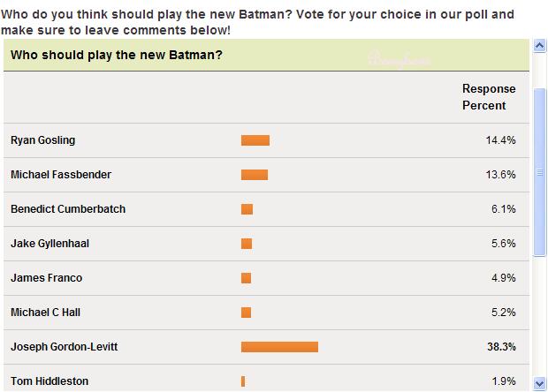Viewport: 548px width, 392px height.
Task: Click the 38.3% percentage value
Action: click(x=501, y=347)
